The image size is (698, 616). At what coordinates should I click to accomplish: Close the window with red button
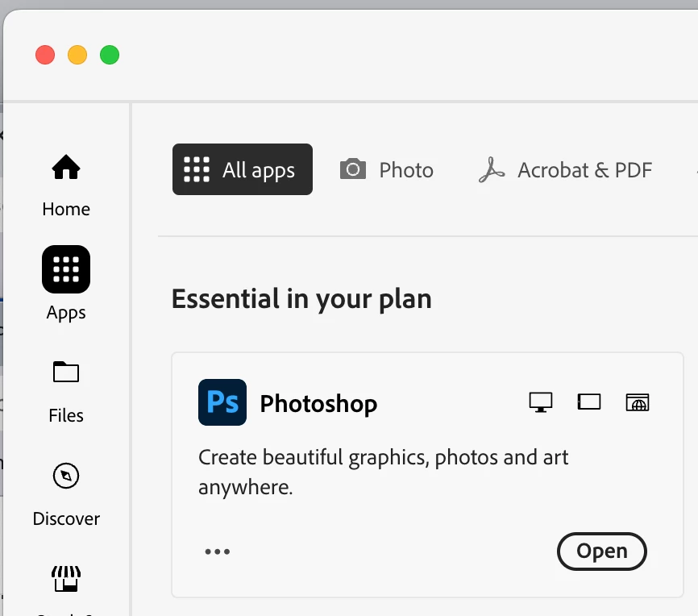tap(45, 55)
